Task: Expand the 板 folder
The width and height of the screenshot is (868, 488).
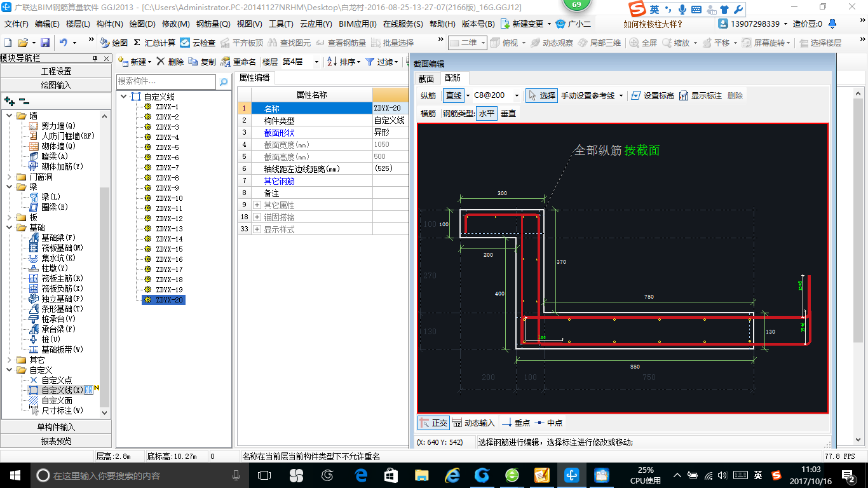Action: pos(10,217)
